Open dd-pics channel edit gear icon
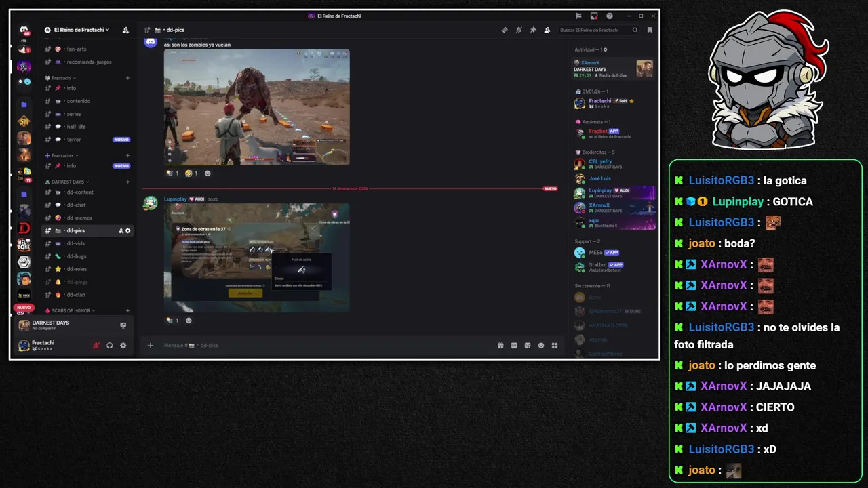868x488 pixels. pos(127,231)
